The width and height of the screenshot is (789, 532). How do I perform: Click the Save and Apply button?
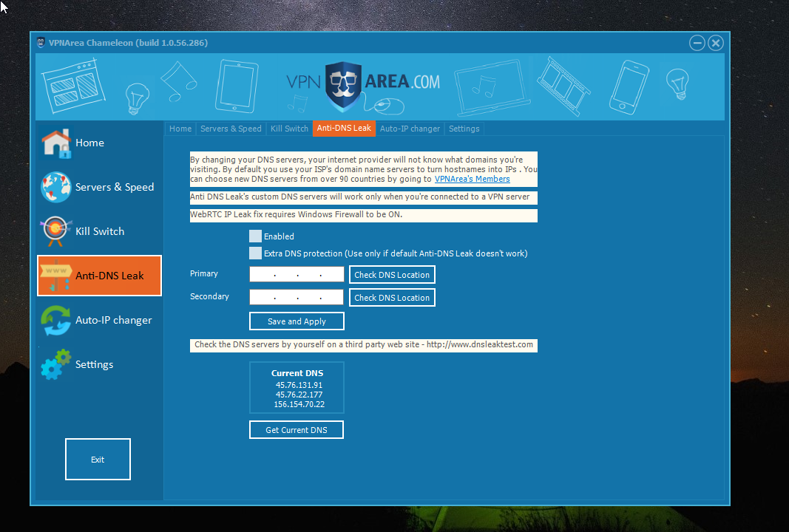[x=297, y=321]
